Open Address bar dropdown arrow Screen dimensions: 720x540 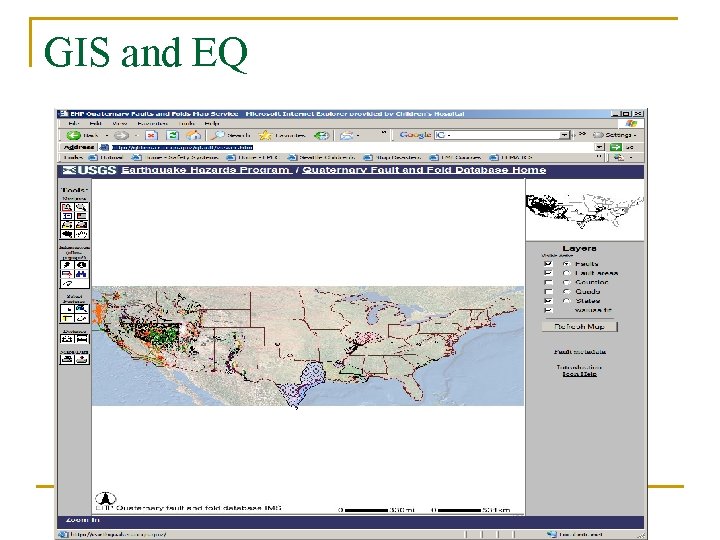pyautogui.click(x=599, y=147)
